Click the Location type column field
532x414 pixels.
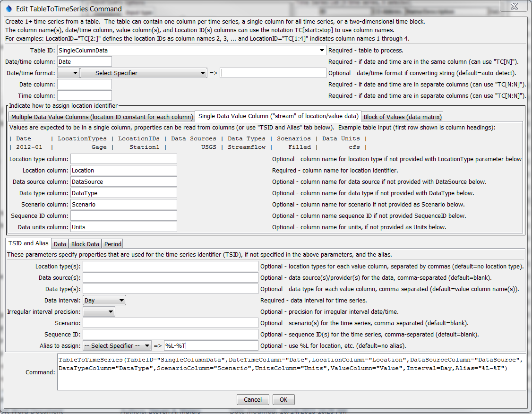[123, 159]
